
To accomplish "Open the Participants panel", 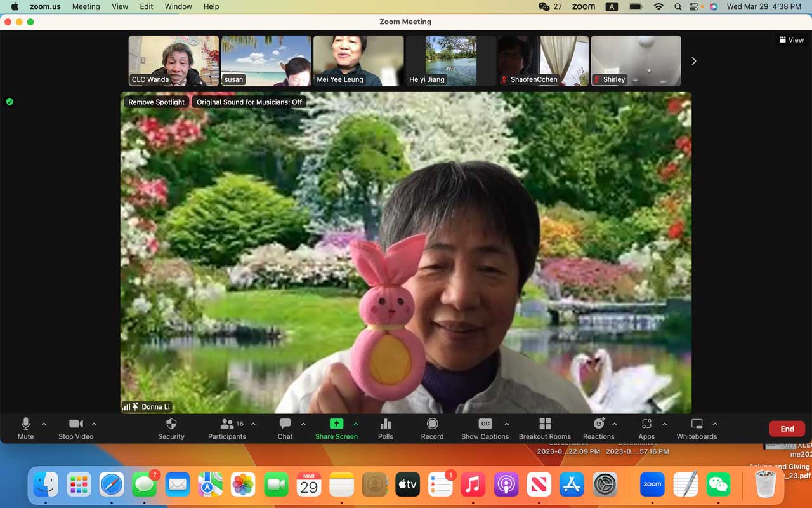I will tap(226, 424).
